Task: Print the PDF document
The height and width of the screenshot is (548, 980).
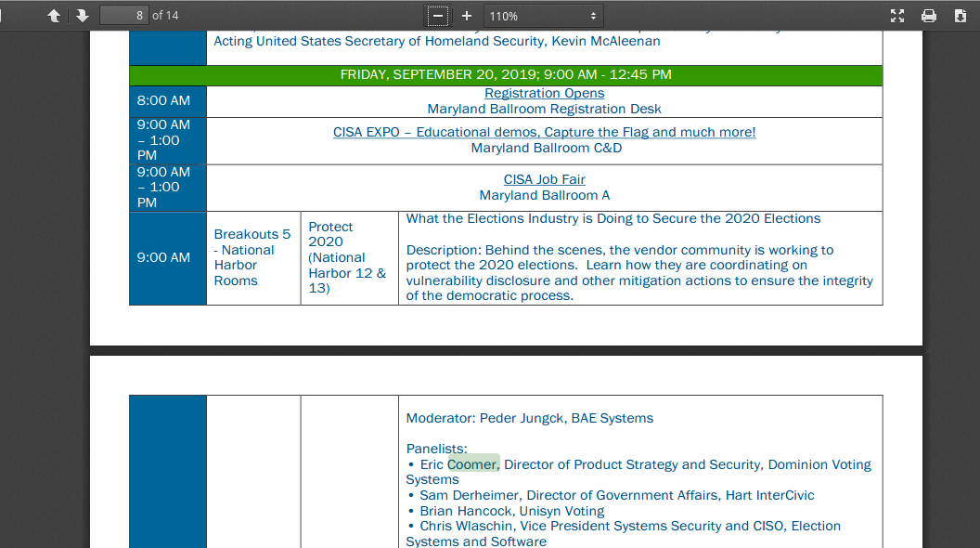Action: coord(929,16)
